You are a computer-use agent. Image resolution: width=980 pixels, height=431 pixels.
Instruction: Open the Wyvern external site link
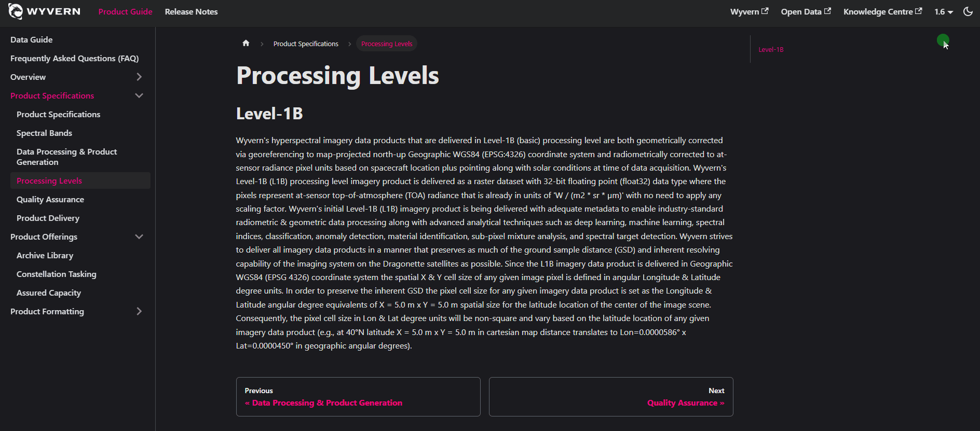[749, 11]
